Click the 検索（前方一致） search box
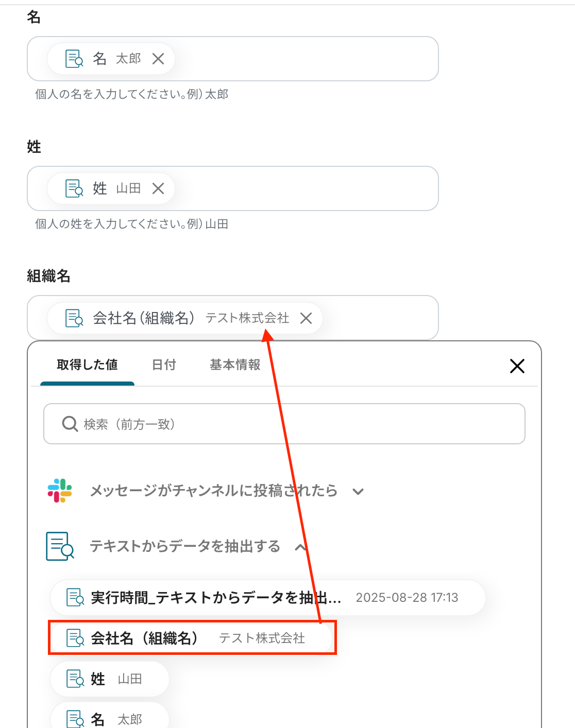 284,424
